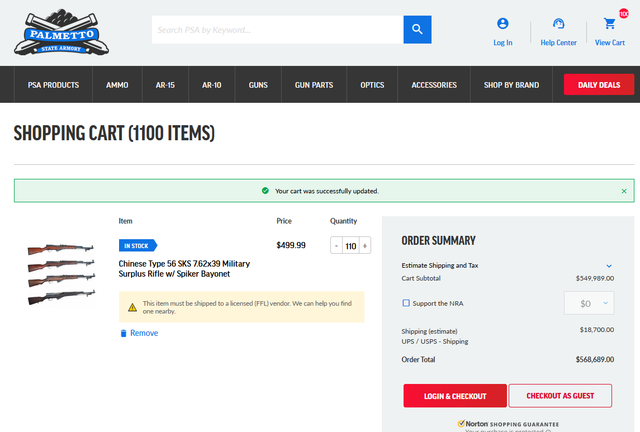Image resolution: width=640 pixels, height=432 pixels.
Task: Click the blue search magnifier button
Action: (x=417, y=29)
